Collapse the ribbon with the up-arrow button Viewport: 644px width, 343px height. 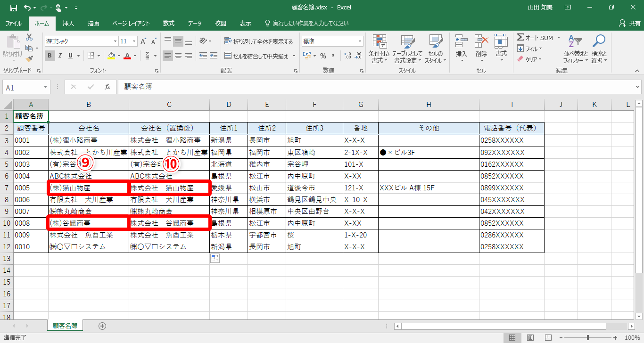pos(637,71)
